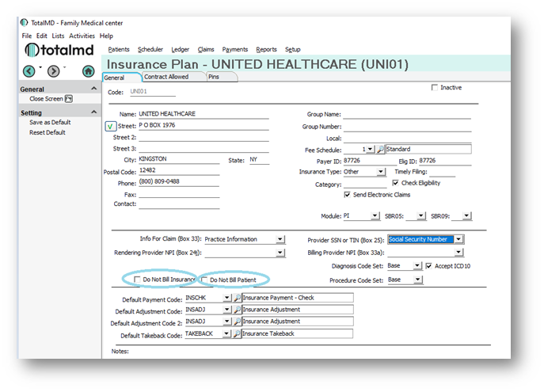
Task: Open the Reports menu
Action: click(266, 49)
